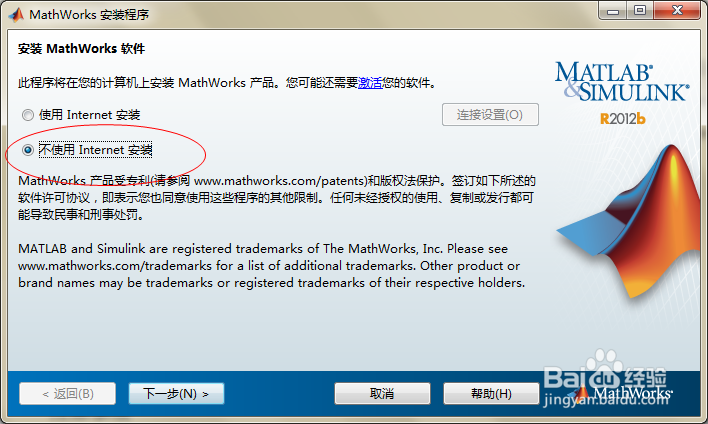The image size is (708, 424).
Task: Click the www.mathworks.com/trademarks text
Action: [115, 266]
